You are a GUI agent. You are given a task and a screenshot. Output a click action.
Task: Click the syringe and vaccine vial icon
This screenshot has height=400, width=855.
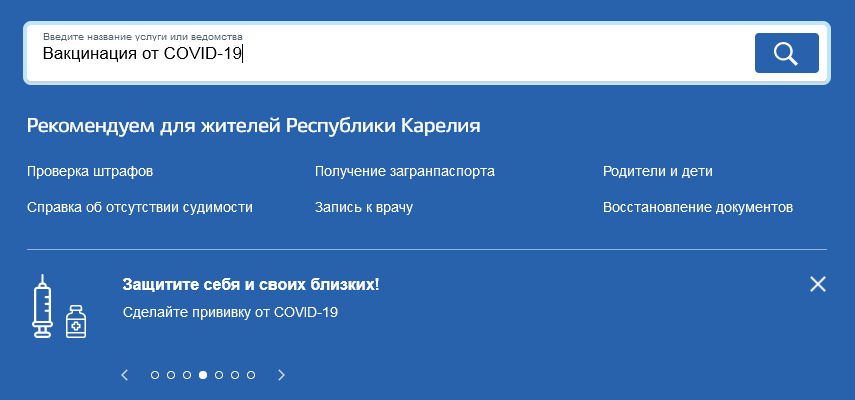click(59, 307)
